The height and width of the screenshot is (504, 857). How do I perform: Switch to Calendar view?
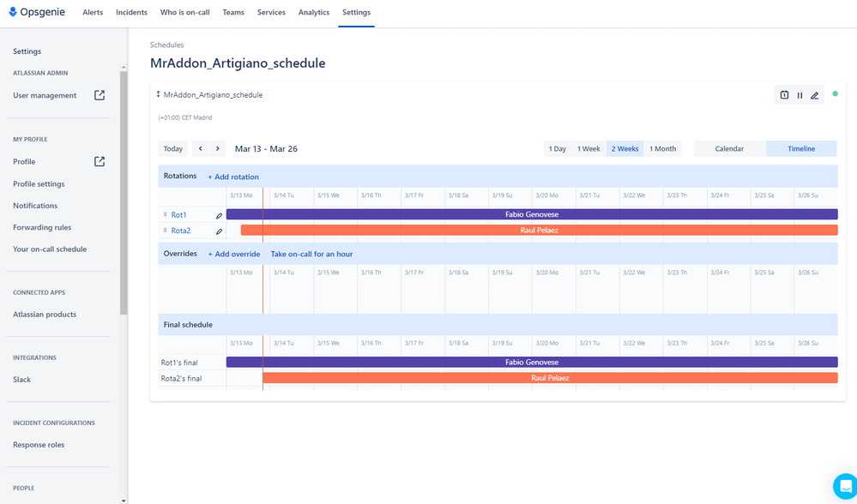729,148
